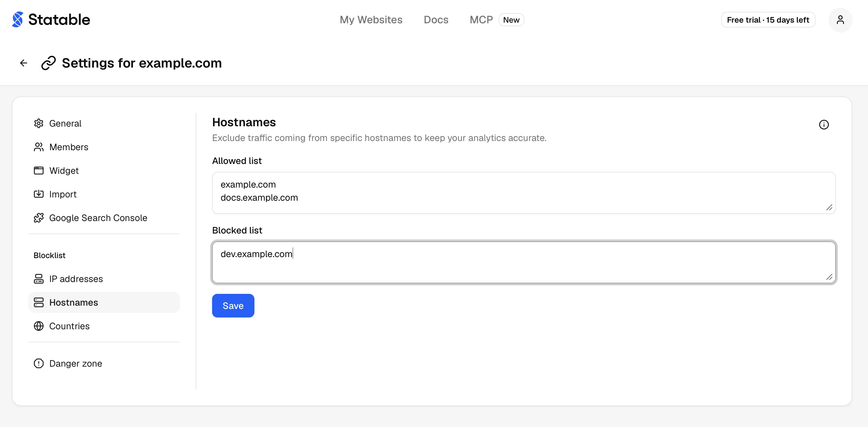
Task: Click the Countries globe icon
Action: coord(39,326)
